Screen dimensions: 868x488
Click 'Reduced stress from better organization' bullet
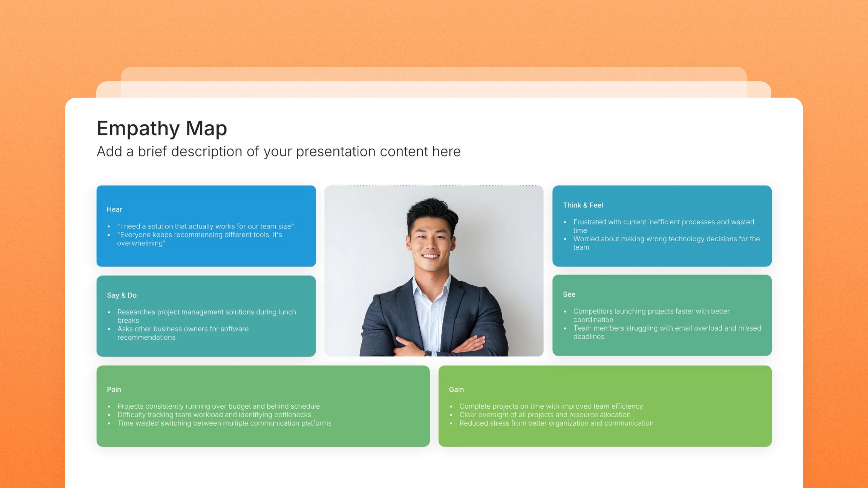pos(556,423)
